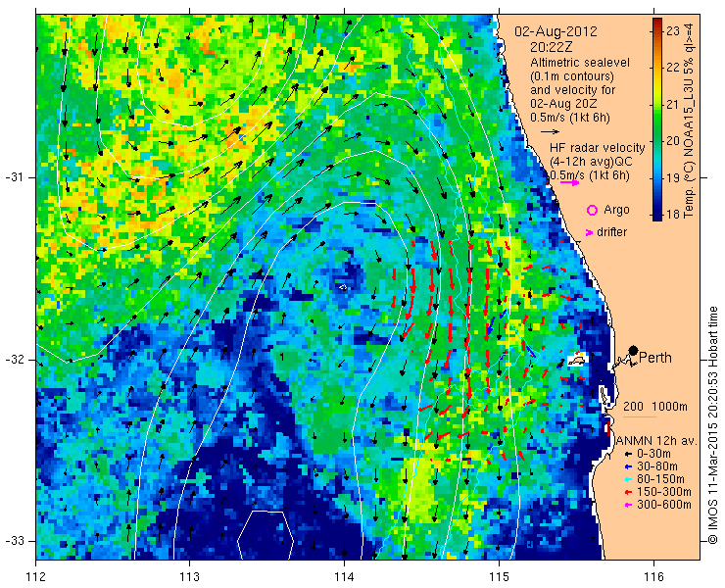
Task: Click the white Rottnest Island shape west of Perth
Action: pos(577,360)
